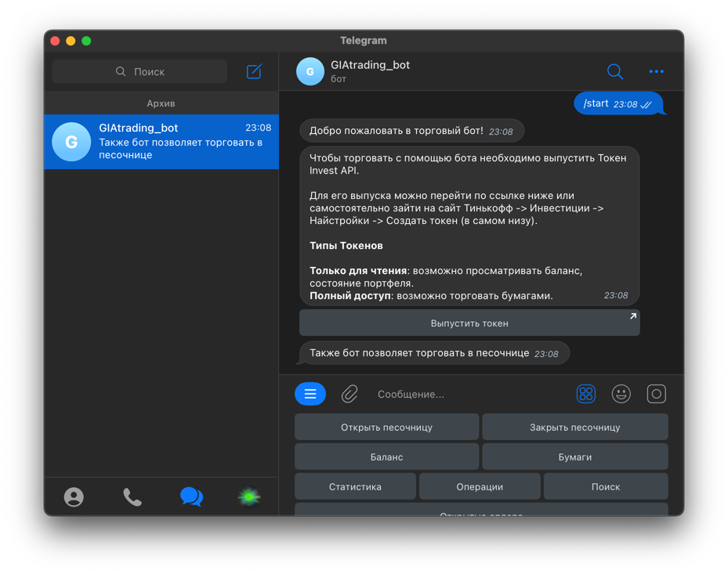Select the GIAtrading_bot chat in list
Image resolution: width=728 pixels, height=574 pixels.
point(161,142)
